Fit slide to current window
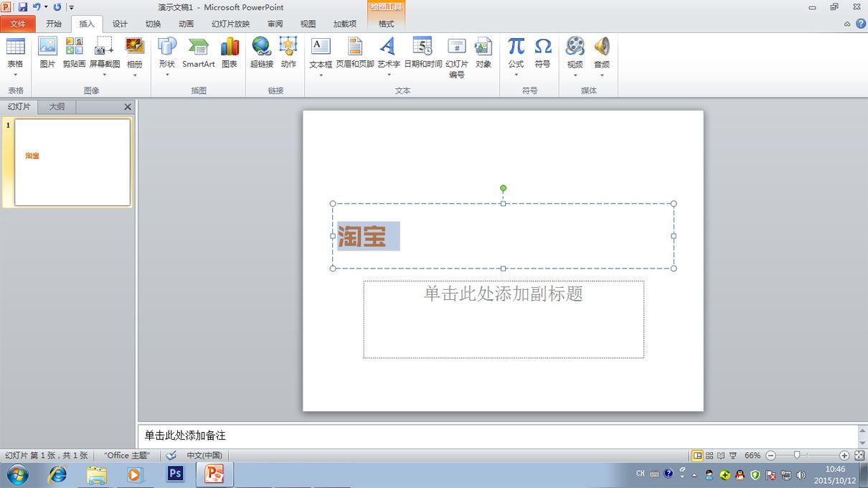The width and height of the screenshot is (868, 488). point(859,456)
